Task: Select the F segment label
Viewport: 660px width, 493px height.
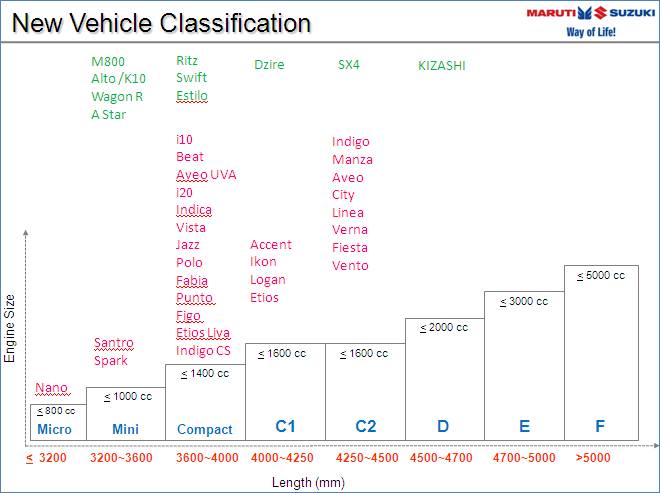Action: [600, 427]
